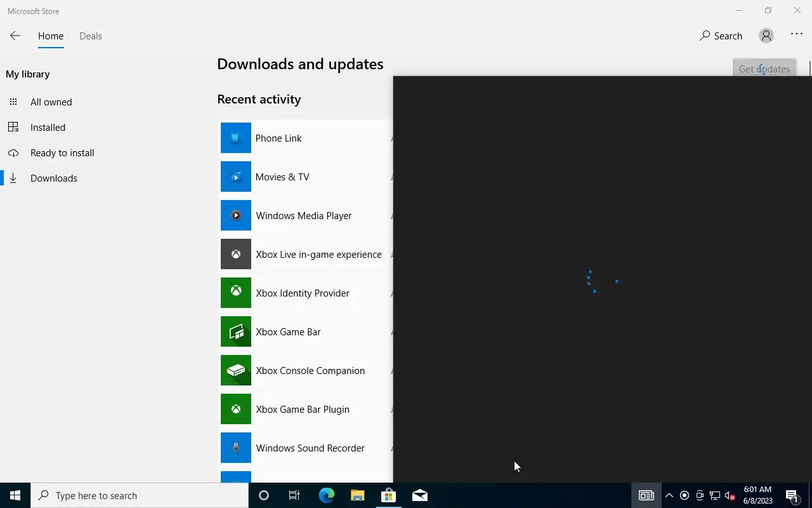Screen dimensions: 812x508
Task: Click the Downloads arrow icon
Action: click(x=13, y=178)
